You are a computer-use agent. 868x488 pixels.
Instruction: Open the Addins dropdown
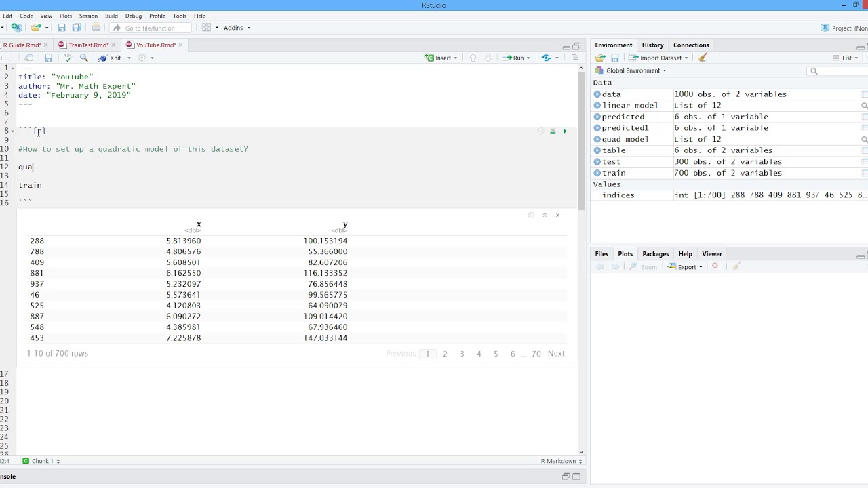pyautogui.click(x=237, y=28)
